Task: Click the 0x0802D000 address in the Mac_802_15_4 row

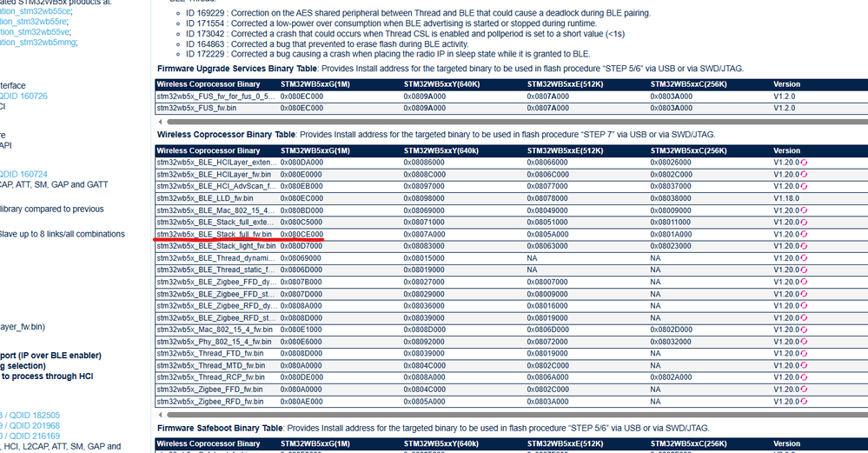Action: point(671,330)
